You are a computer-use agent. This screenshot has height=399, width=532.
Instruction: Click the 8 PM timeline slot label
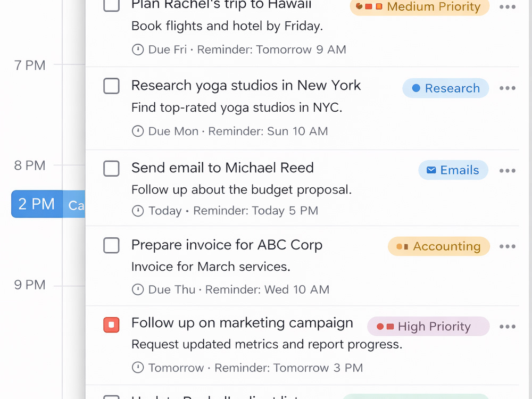[x=30, y=165]
